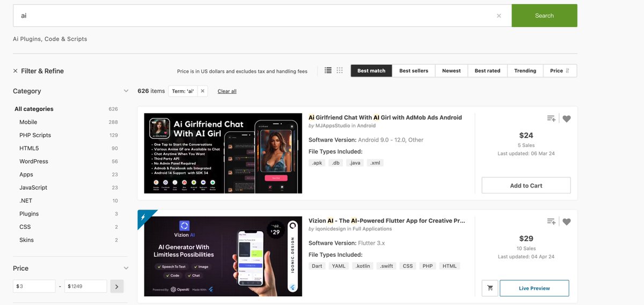
Task: Click Add to Cart for Ai Girlfriend Chat
Action: click(x=526, y=185)
